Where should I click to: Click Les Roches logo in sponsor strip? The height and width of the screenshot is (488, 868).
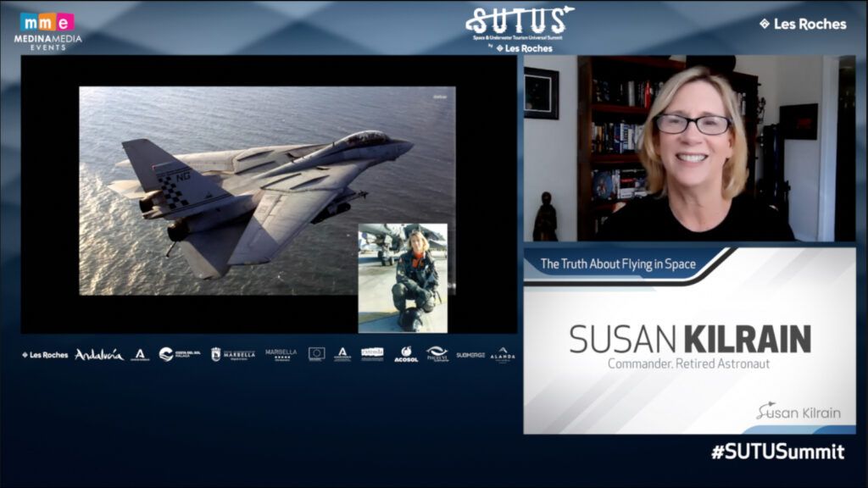[x=45, y=355]
